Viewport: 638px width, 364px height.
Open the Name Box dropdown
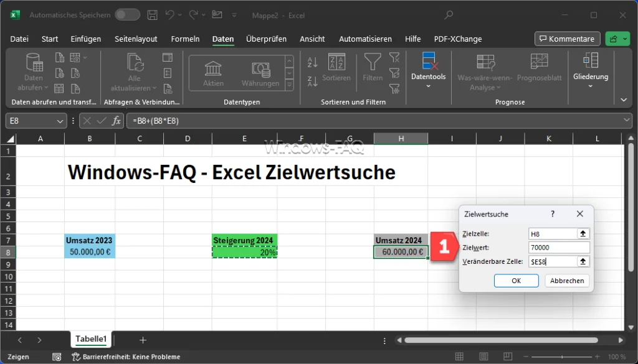click(60, 121)
